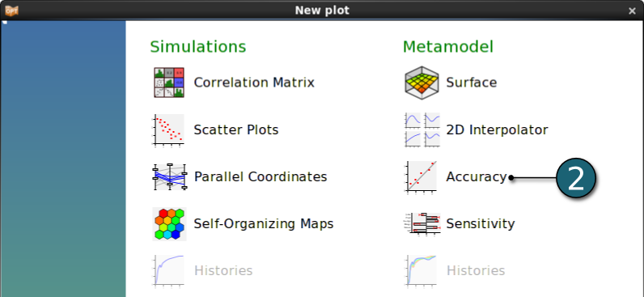Select the metamodel Surface icon

tap(422, 83)
